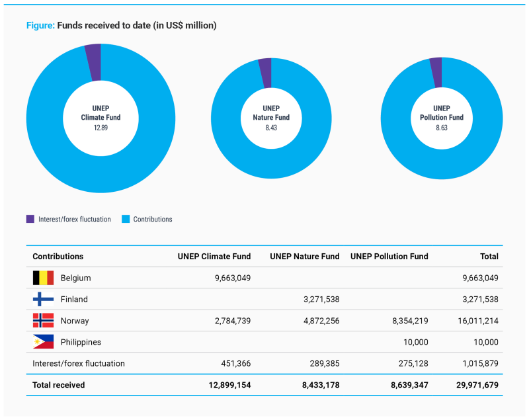Click Norway's Pollution Fund value 8,354,219

(x=410, y=321)
